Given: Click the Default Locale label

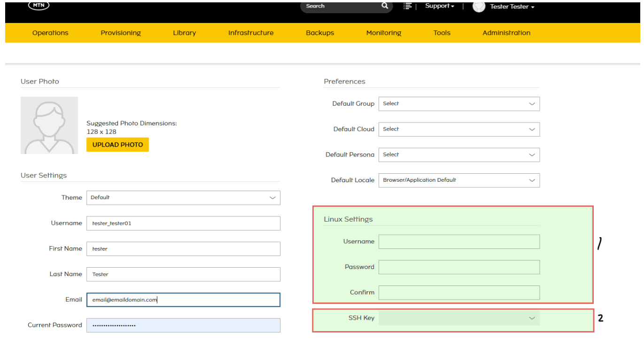Looking at the screenshot, I should (353, 180).
